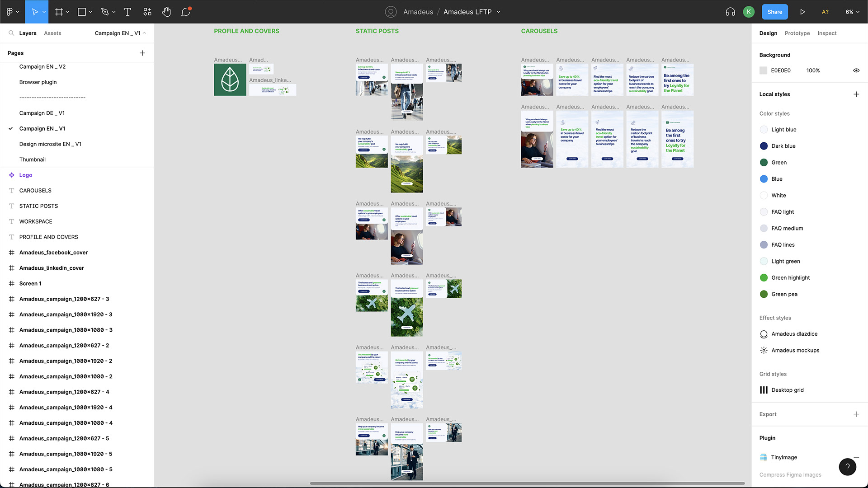Open the Figma main menu
The width and height of the screenshot is (868, 488).
12,12
